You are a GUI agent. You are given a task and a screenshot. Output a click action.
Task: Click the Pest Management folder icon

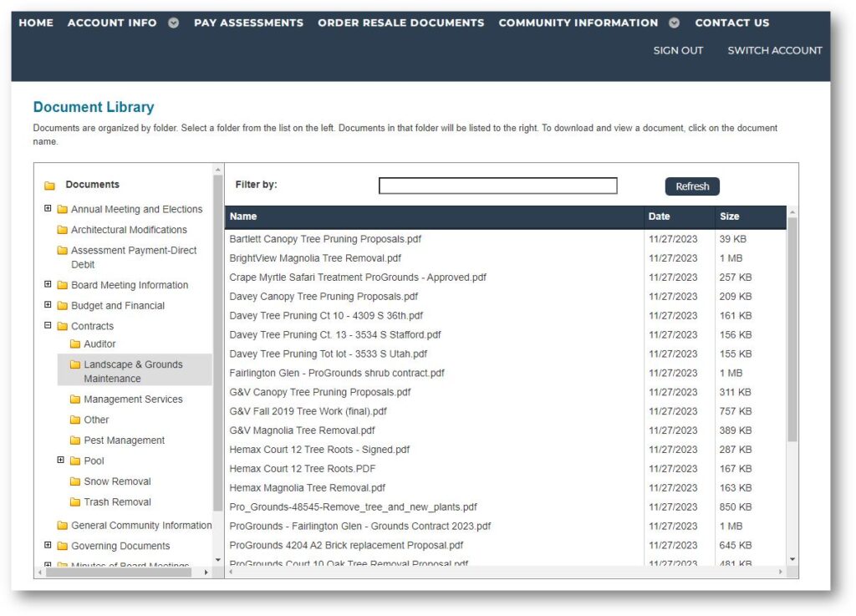(75, 440)
